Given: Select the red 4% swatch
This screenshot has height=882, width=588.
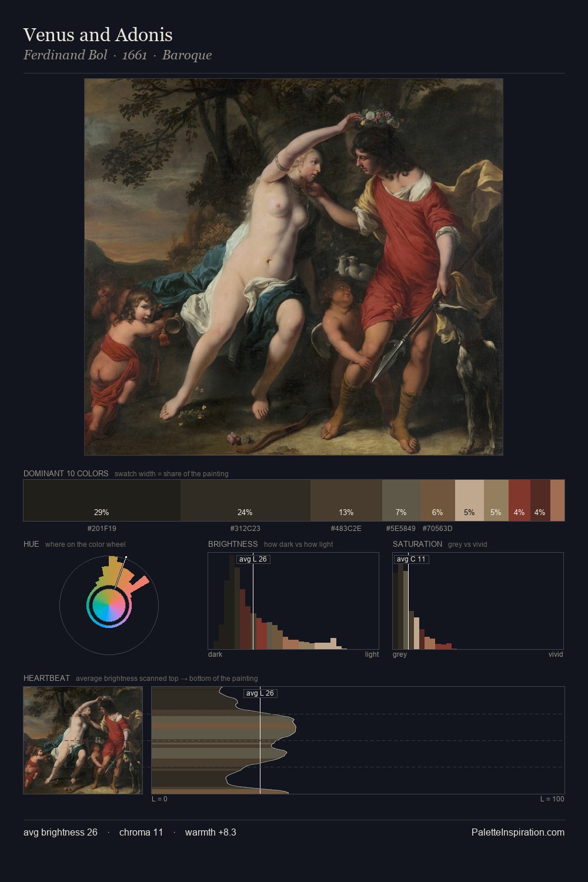Looking at the screenshot, I should pyautogui.click(x=519, y=500).
